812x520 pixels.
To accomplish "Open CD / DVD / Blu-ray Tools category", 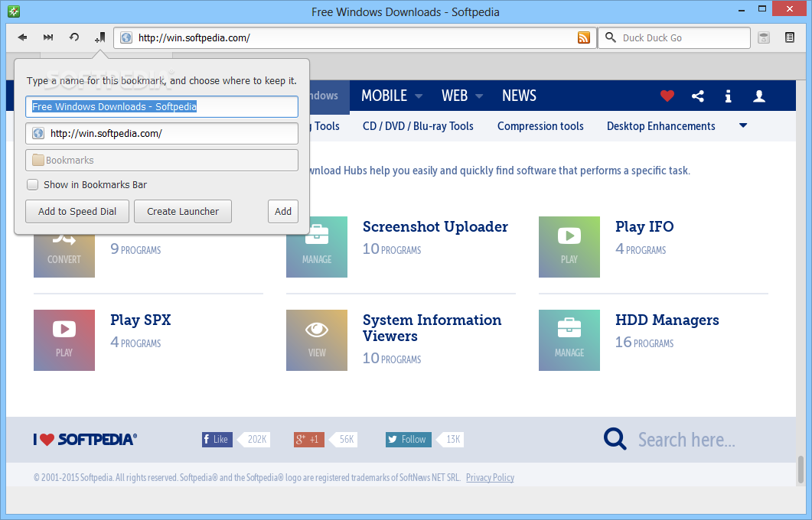I will [x=418, y=126].
